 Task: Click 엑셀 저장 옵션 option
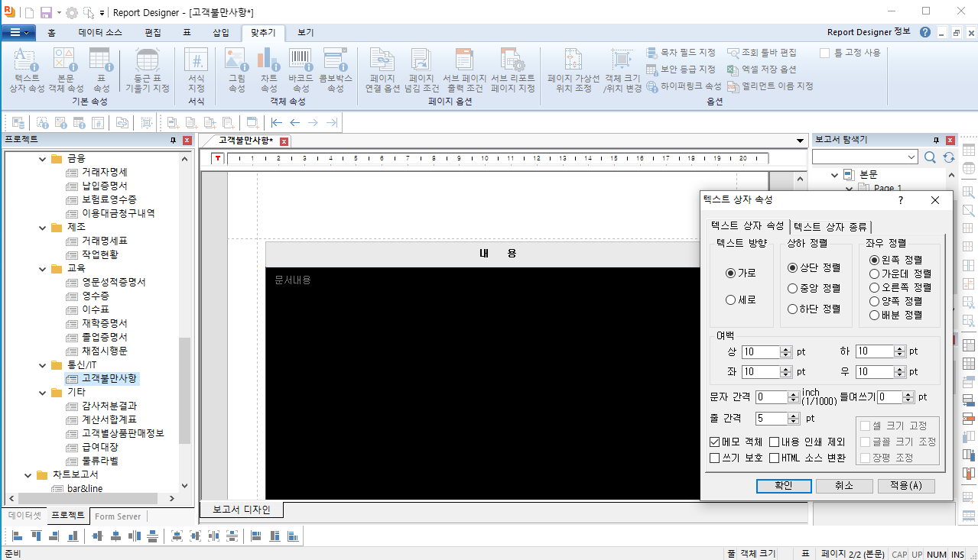[x=762, y=70]
